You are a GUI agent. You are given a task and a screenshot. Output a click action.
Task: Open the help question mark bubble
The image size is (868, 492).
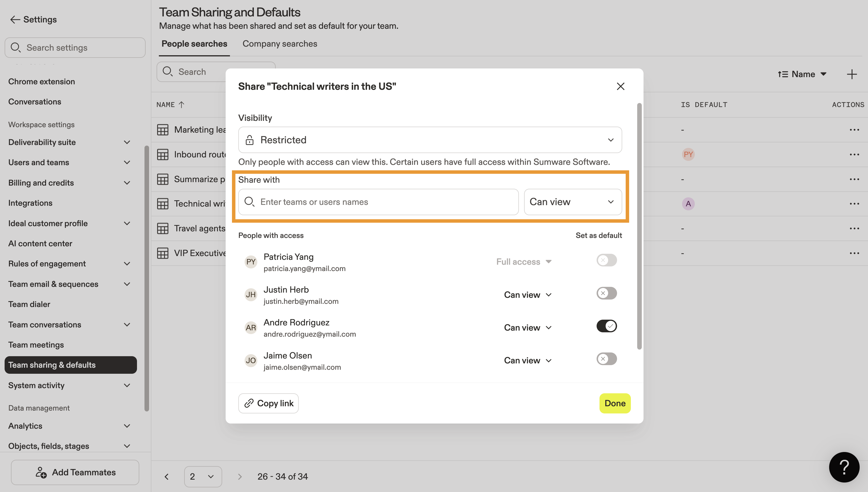point(844,467)
